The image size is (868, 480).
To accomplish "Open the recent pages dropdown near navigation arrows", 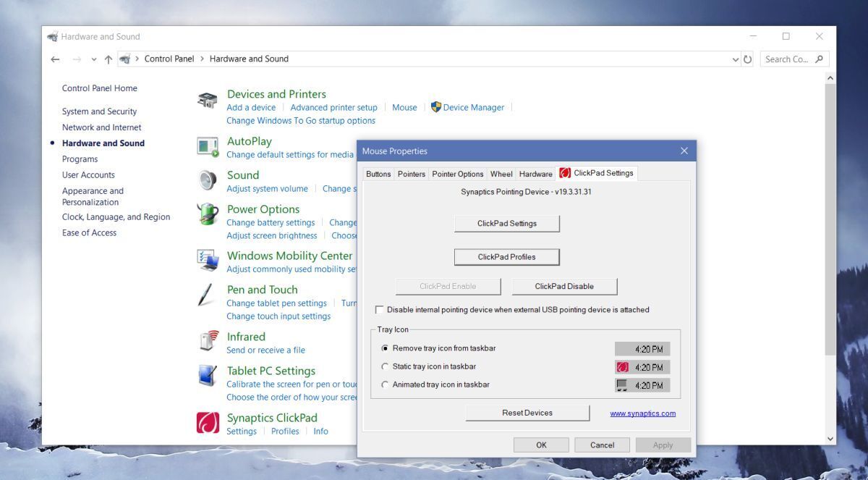I will pyautogui.click(x=93, y=59).
